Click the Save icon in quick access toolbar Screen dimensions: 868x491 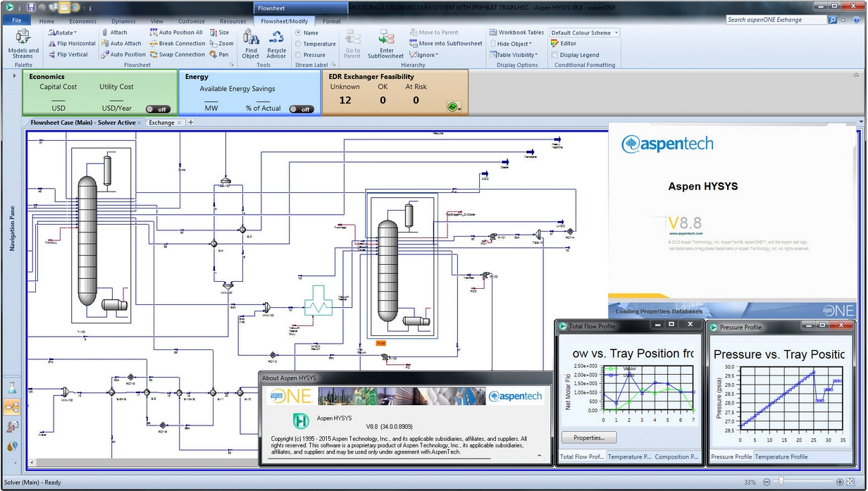click(31, 7)
